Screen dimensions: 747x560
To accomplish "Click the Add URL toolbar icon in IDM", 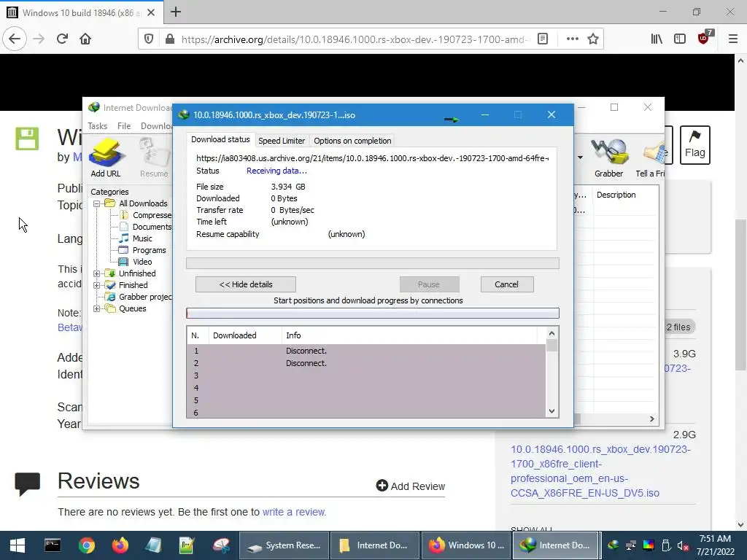I will tap(106, 157).
